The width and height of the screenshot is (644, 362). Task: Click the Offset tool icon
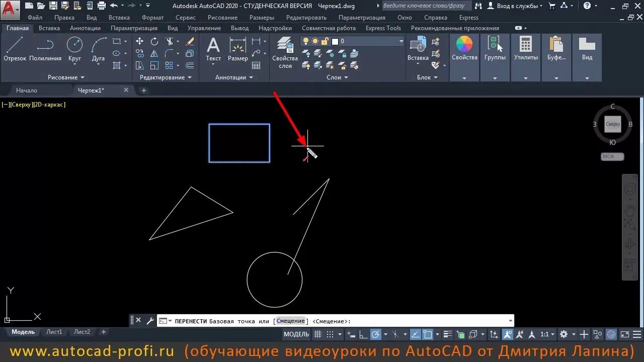(x=190, y=65)
